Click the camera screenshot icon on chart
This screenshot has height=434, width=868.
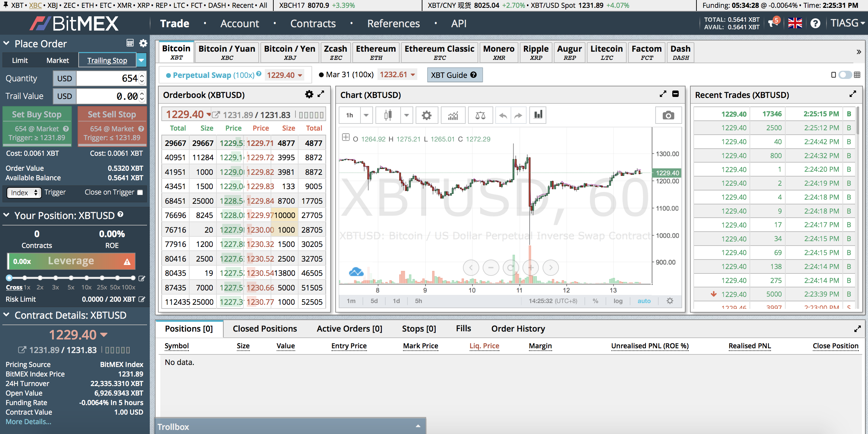click(x=668, y=115)
